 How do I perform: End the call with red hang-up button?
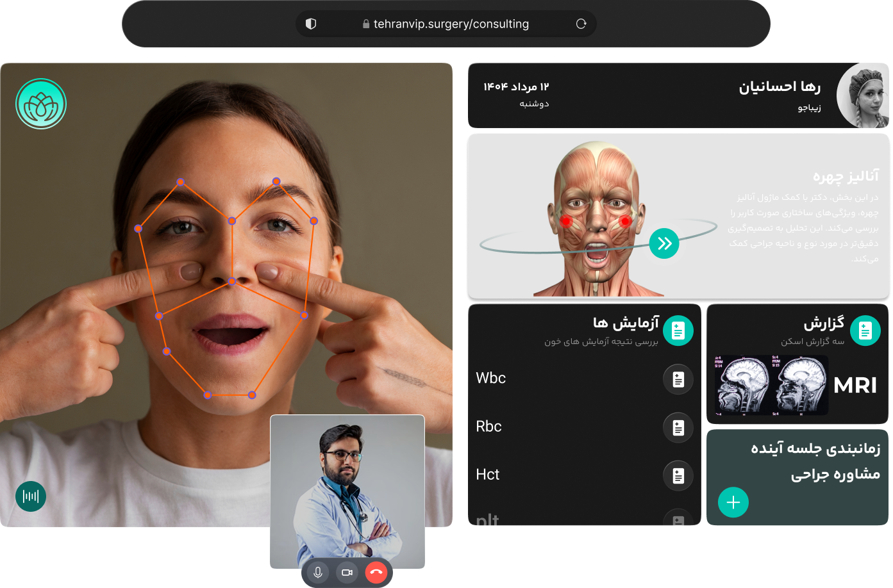(376, 572)
